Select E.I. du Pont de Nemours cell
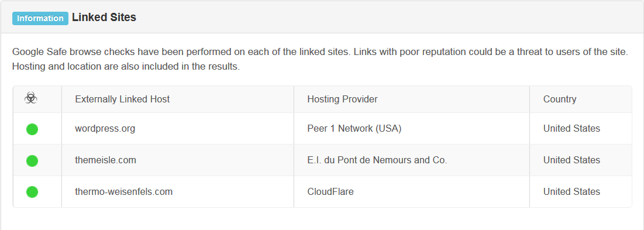Viewport: 644px width, 230px height. 377,160
